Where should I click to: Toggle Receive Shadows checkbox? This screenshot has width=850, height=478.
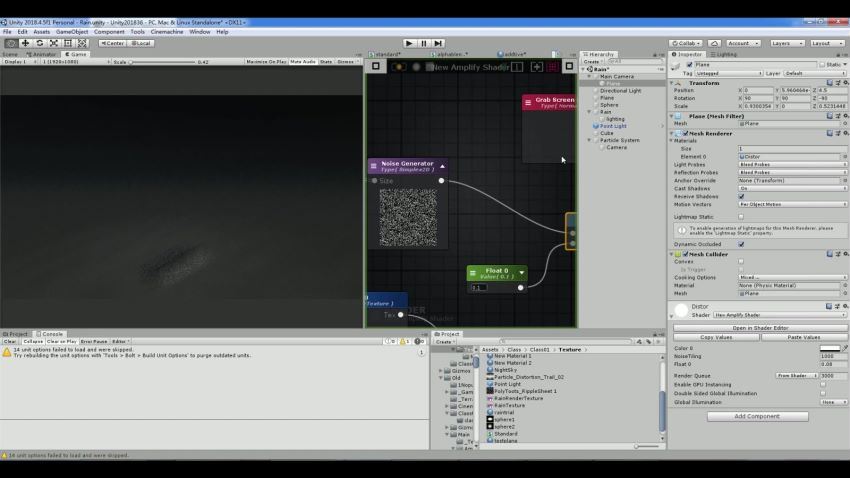click(741, 196)
